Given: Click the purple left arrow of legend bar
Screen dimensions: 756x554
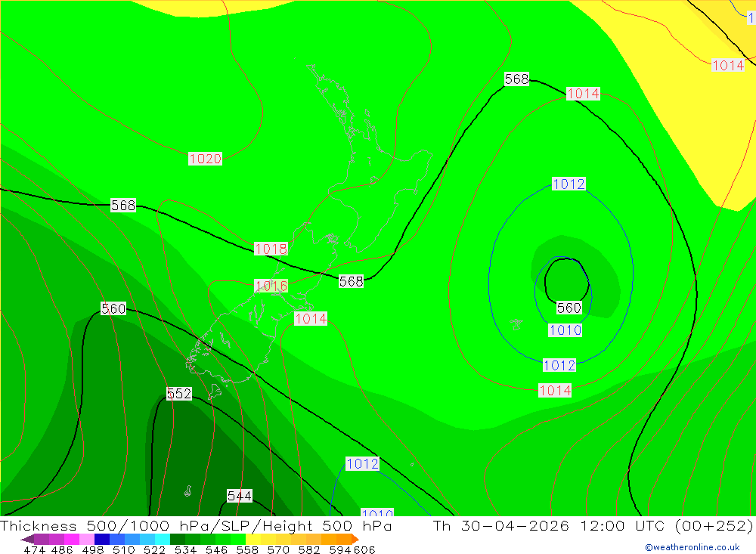Looking at the screenshot, I should [27, 539].
